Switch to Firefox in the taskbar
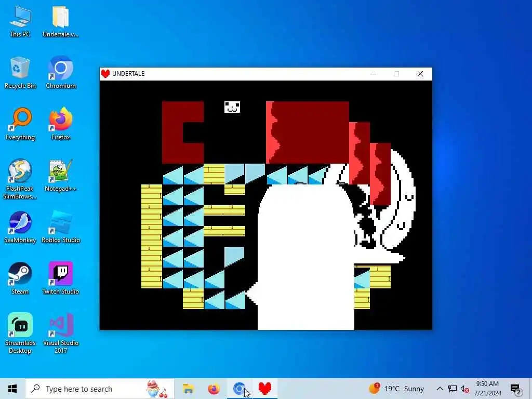The height and width of the screenshot is (399, 532). (x=214, y=389)
